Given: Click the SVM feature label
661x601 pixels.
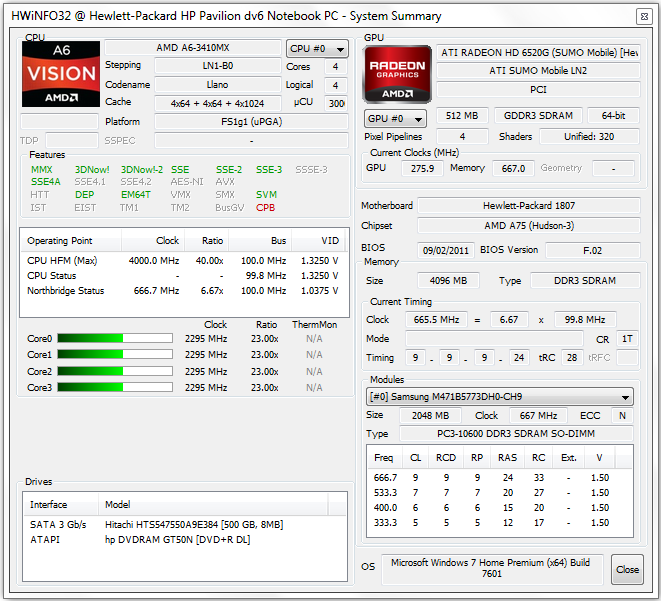Looking at the screenshot, I should coord(266,195).
